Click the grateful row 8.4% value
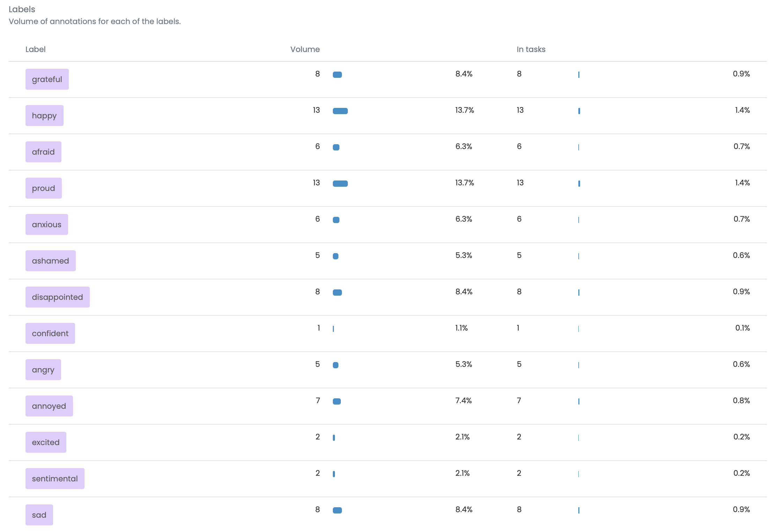776x532 pixels. pos(464,74)
